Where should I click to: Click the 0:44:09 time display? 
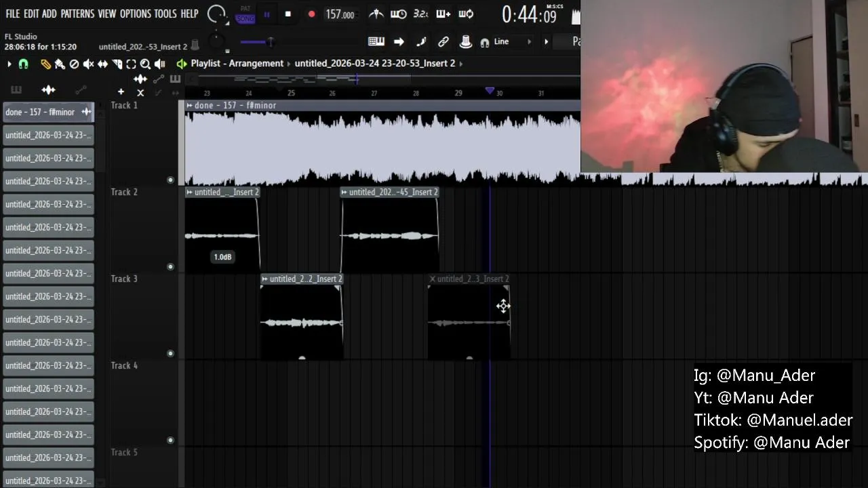point(530,14)
